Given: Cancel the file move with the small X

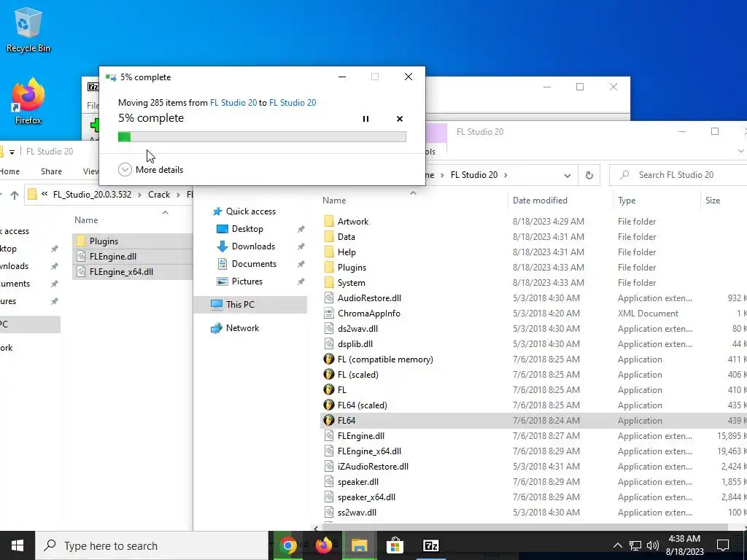Looking at the screenshot, I should click(400, 119).
